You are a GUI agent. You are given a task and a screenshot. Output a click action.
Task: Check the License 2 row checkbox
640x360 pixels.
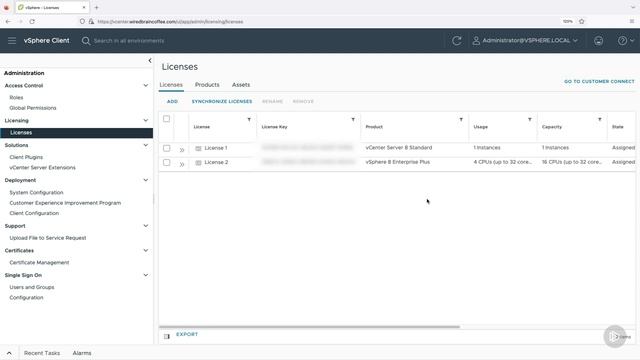167,162
